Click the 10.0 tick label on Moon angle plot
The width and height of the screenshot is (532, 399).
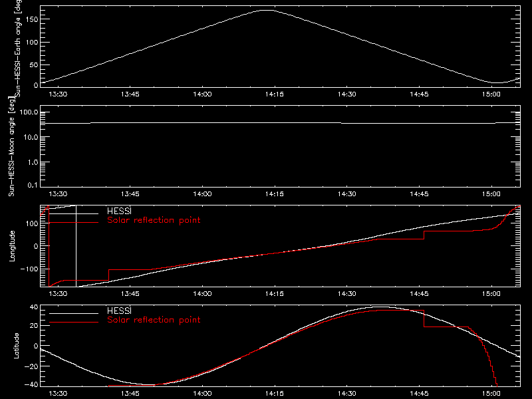tap(31, 138)
